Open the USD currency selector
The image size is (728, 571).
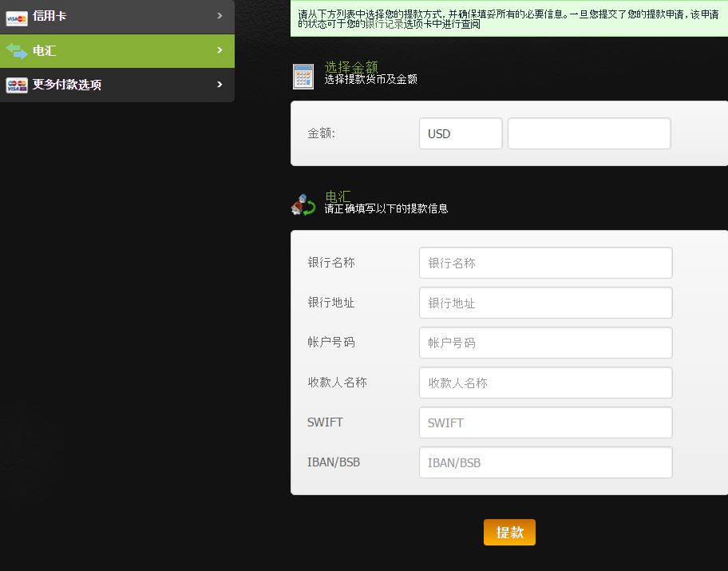point(461,133)
